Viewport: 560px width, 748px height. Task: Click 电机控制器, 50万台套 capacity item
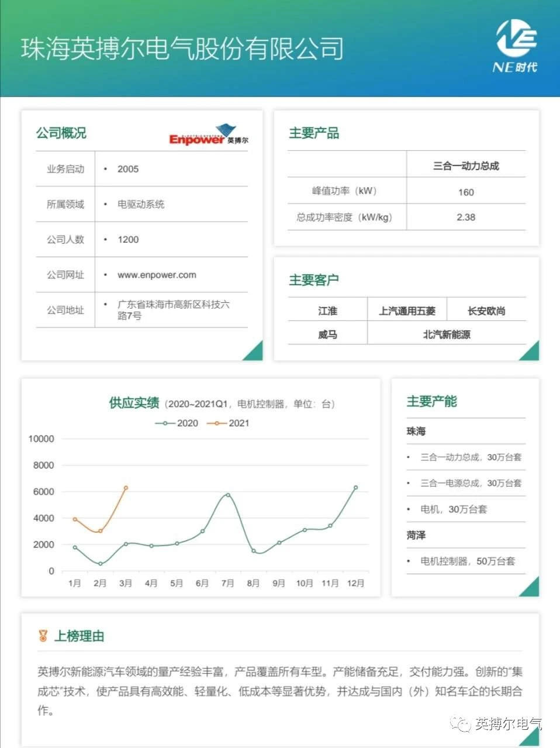pyautogui.click(x=468, y=561)
